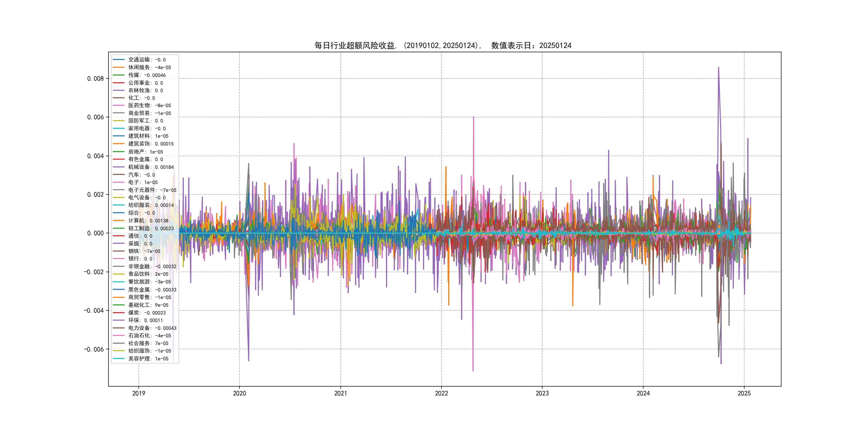Click the 2025 x-axis tick label

[x=744, y=393]
